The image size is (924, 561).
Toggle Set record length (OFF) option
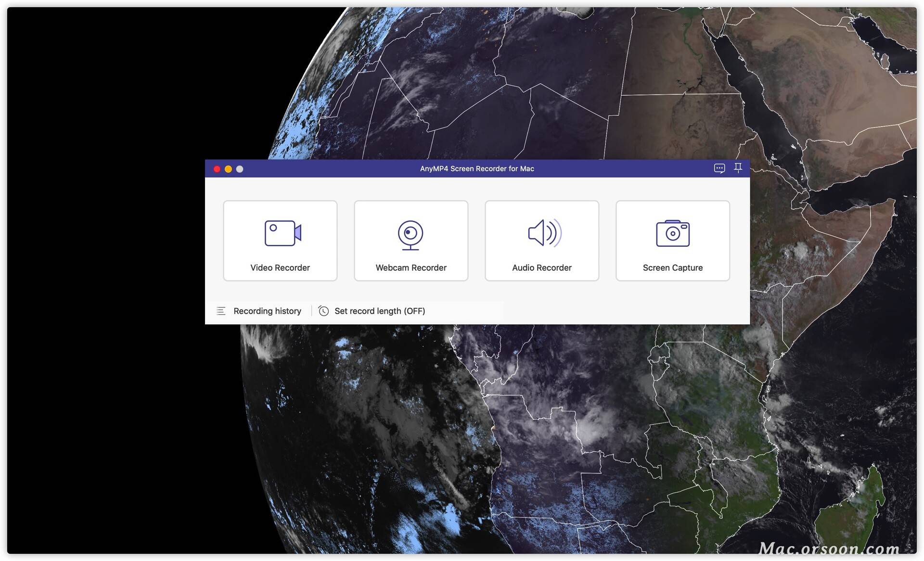pyautogui.click(x=380, y=311)
